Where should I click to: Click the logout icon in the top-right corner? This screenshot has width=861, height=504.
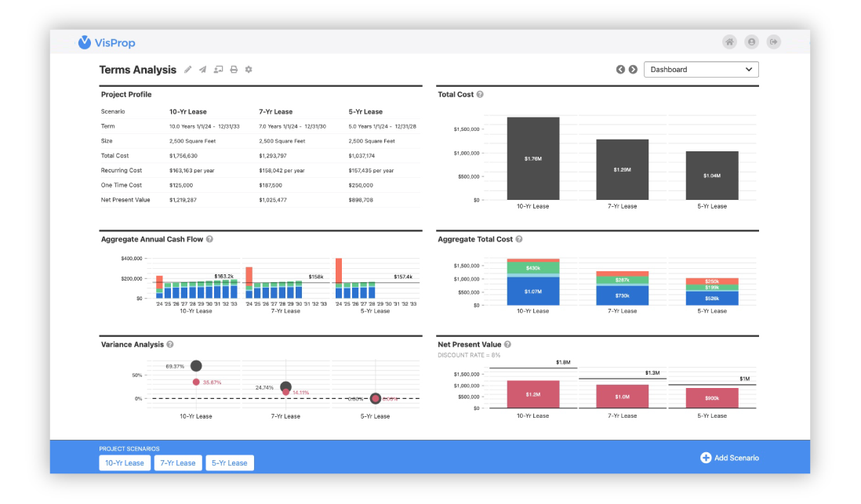pyautogui.click(x=773, y=42)
